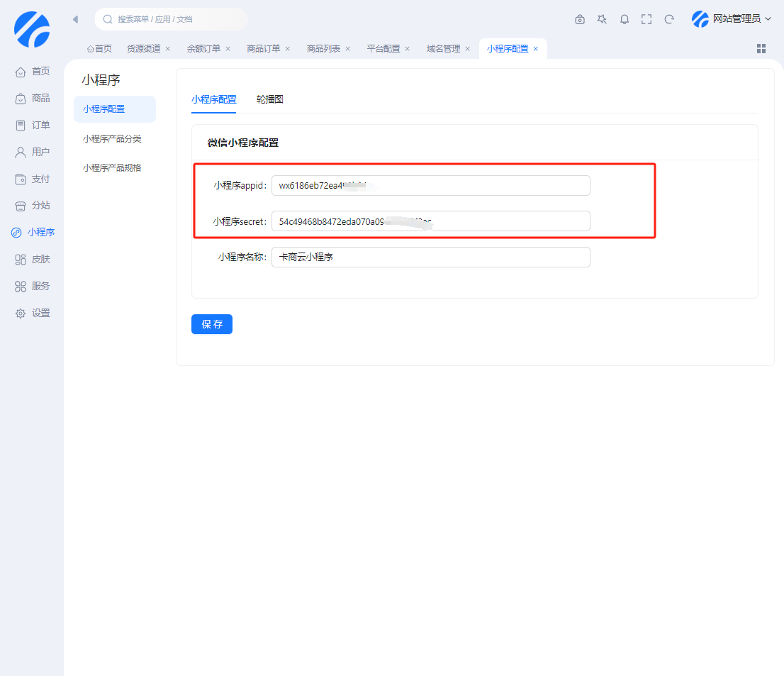Close the 域名管理 tab

[x=468, y=49]
